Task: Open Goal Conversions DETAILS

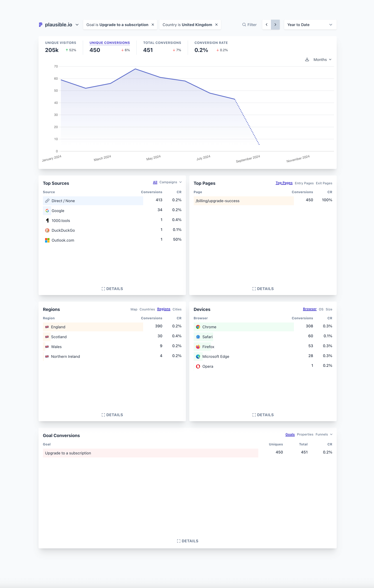Action: point(187,541)
